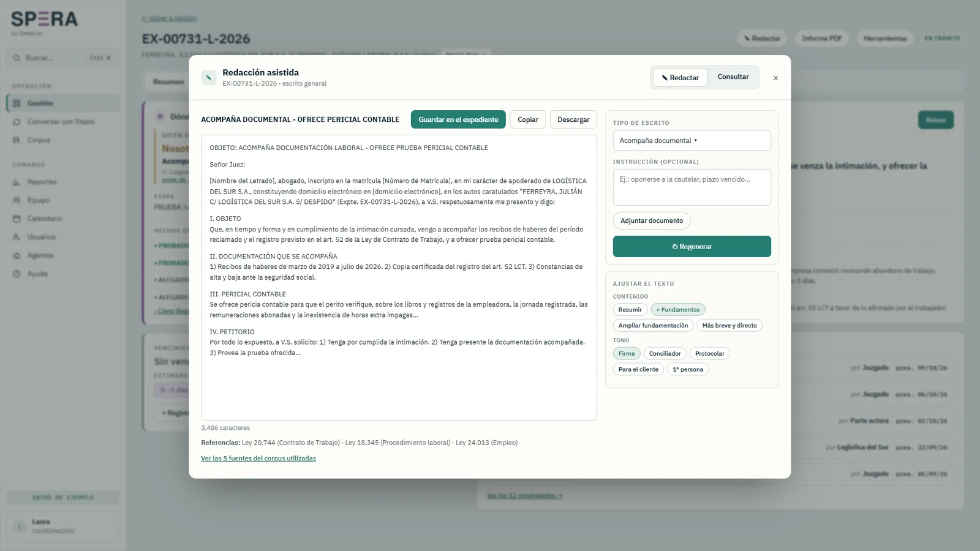This screenshot has height=551, width=980.
Task: Click the Agentes sidebar icon
Action: (x=17, y=255)
